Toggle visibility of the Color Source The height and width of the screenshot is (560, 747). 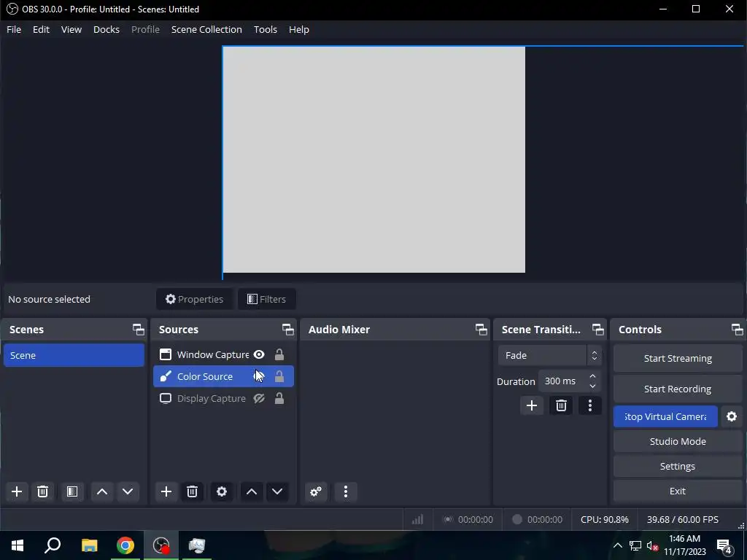coord(259,376)
